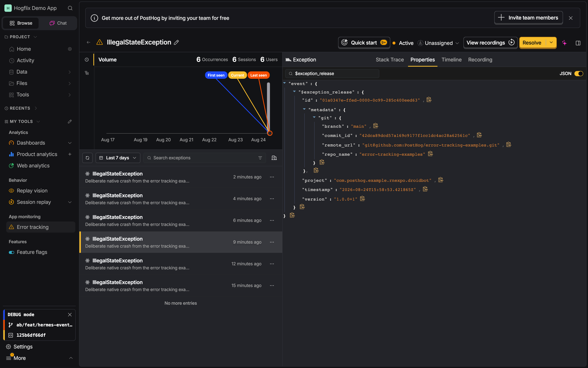Refresh the exceptions list
Image resolution: width=588 pixels, height=368 pixels.
click(87, 158)
